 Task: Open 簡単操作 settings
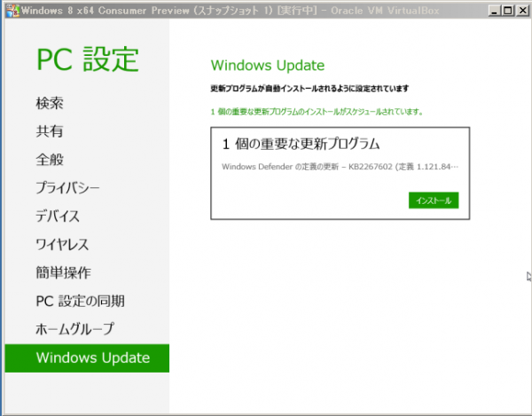tap(63, 273)
